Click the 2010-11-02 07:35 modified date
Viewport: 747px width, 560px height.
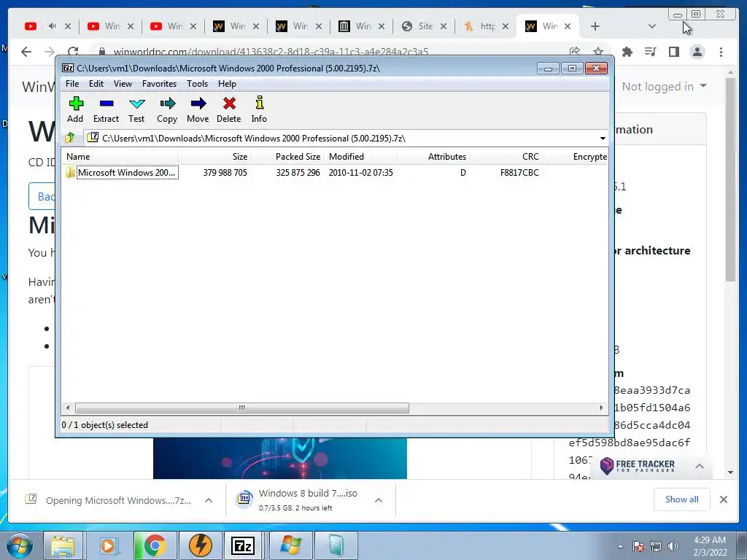click(x=360, y=172)
